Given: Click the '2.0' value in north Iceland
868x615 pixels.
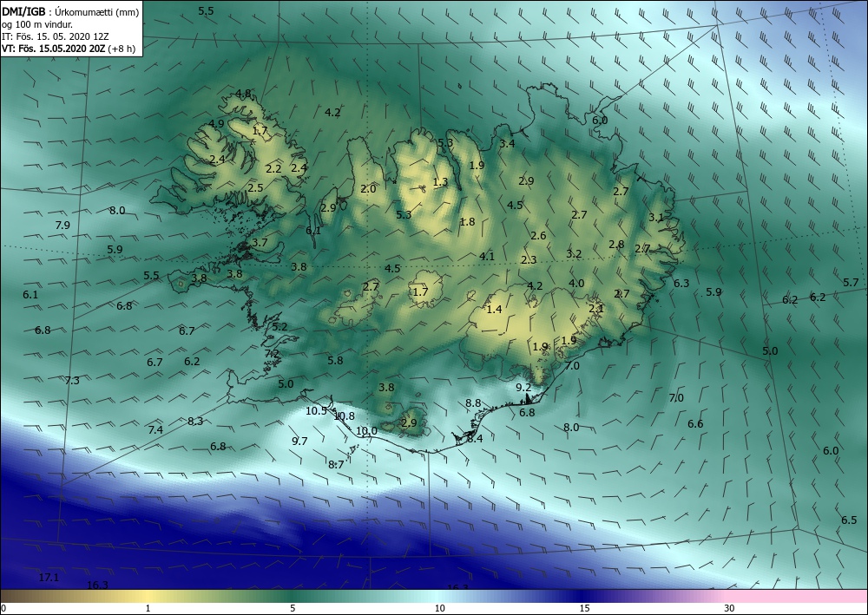Looking at the screenshot, I should coord(368,188).
